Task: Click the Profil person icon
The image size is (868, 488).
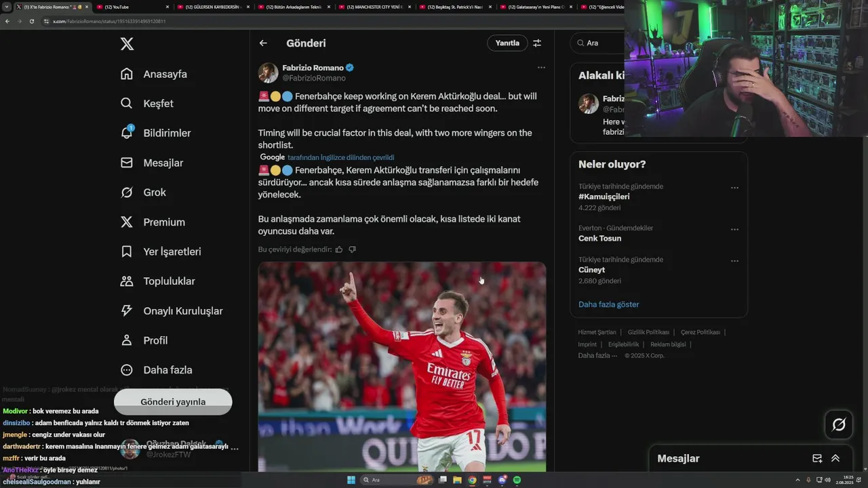Action: pyautogui.click(x=127, y=340)
